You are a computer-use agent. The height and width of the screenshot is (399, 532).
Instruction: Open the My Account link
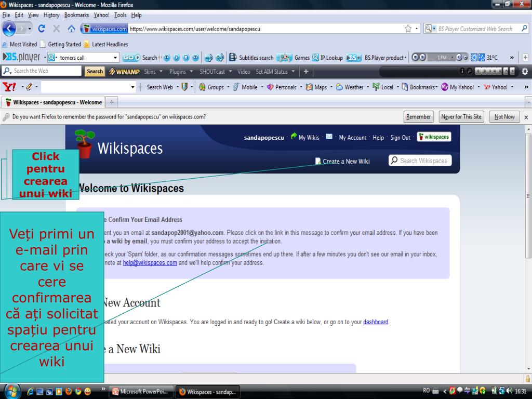click(353, 137)
